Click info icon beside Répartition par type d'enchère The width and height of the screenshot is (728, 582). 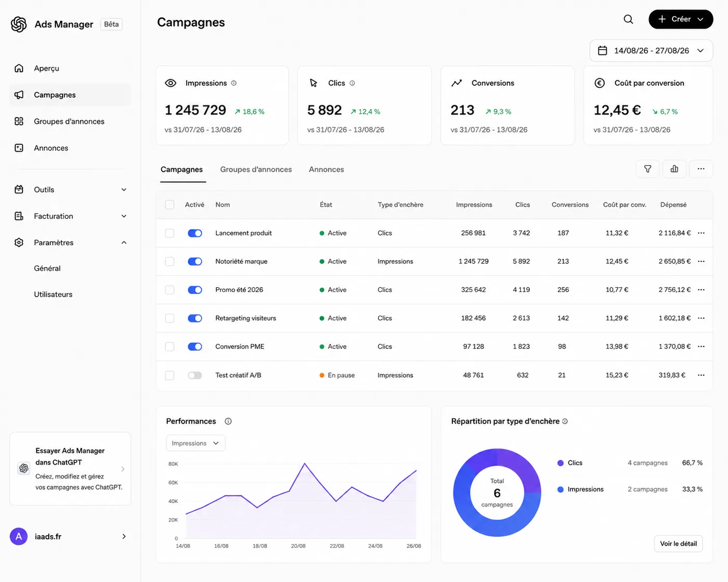point(565,421)
